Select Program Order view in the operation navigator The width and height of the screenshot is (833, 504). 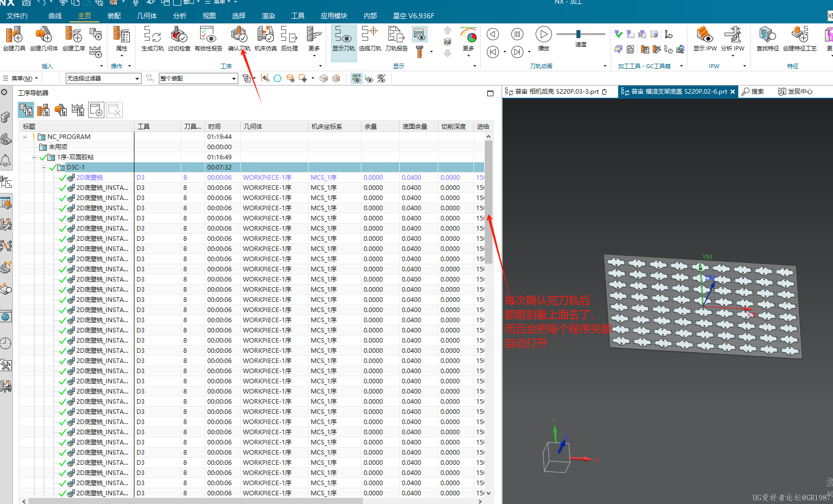click(26, 110)
